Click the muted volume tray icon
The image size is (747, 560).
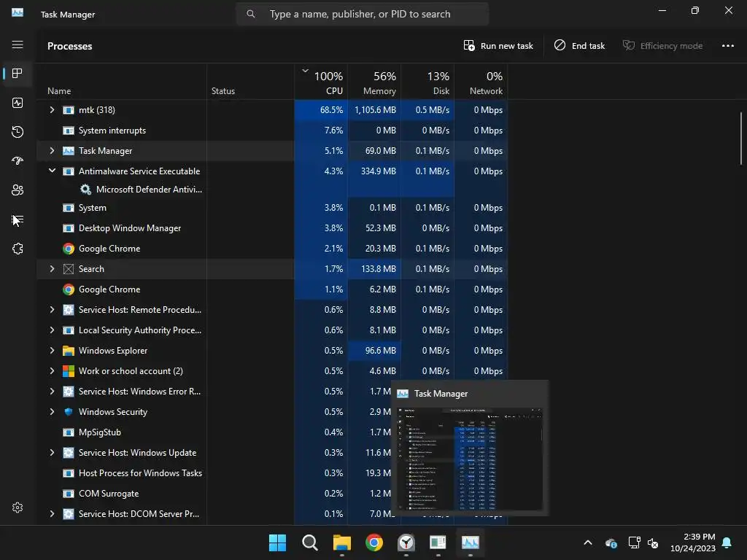653,542
